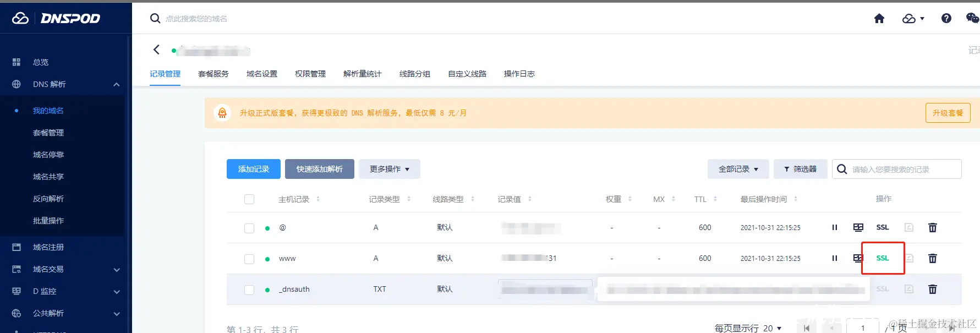Image resolution: width=980 pixels, height=333 pixels.
Task: Open the 筛选器 filter button
Action: coord(801,169)
